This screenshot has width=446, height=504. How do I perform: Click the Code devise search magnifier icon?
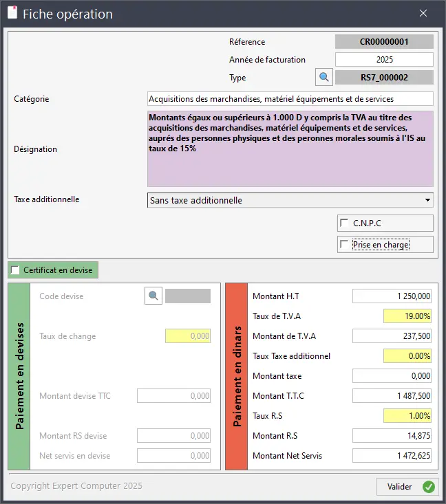tap(153, 296)
